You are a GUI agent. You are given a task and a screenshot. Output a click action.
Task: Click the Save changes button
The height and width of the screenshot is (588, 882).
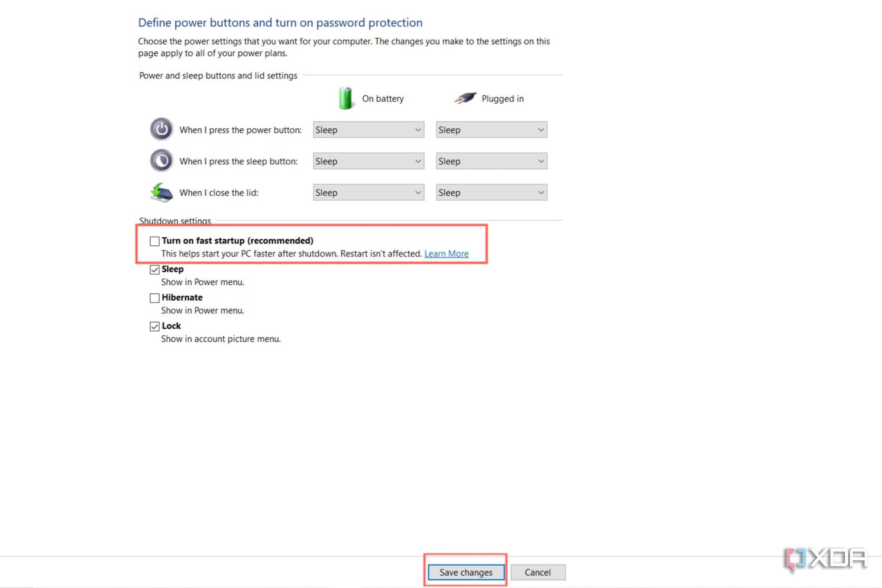[465, 572]
